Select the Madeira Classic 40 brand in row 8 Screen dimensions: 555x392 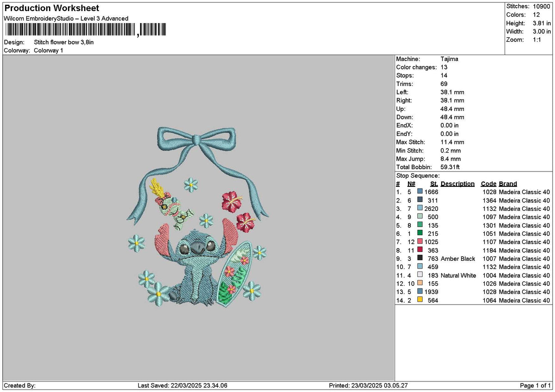(x=524, y=250)
